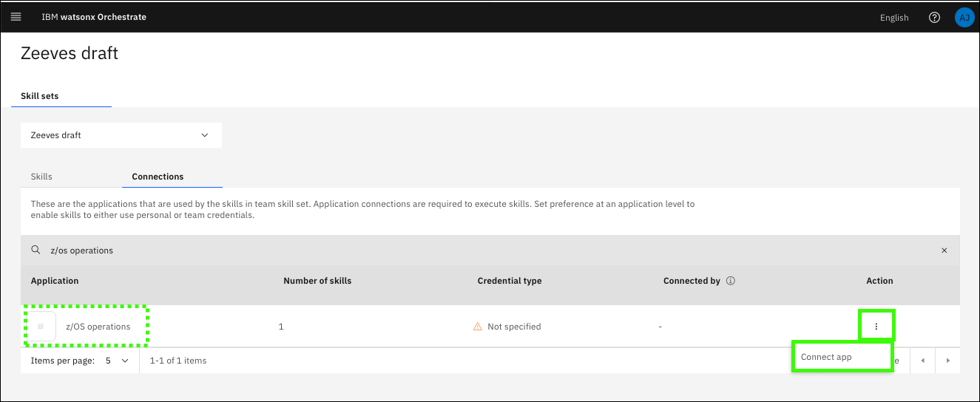This screenshot has width=980, height=402.
Task: Click the help question mark icon
Action: [934, 18]
